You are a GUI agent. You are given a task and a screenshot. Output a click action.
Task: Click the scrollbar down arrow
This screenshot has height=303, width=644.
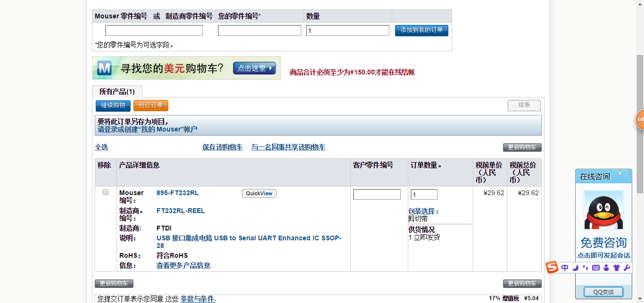640,298
